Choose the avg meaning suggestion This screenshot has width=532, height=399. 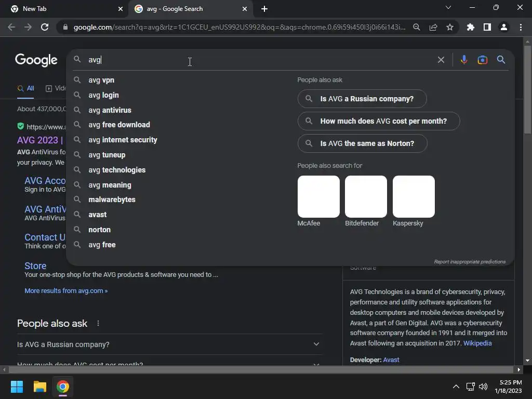click(x=110, y=185)
